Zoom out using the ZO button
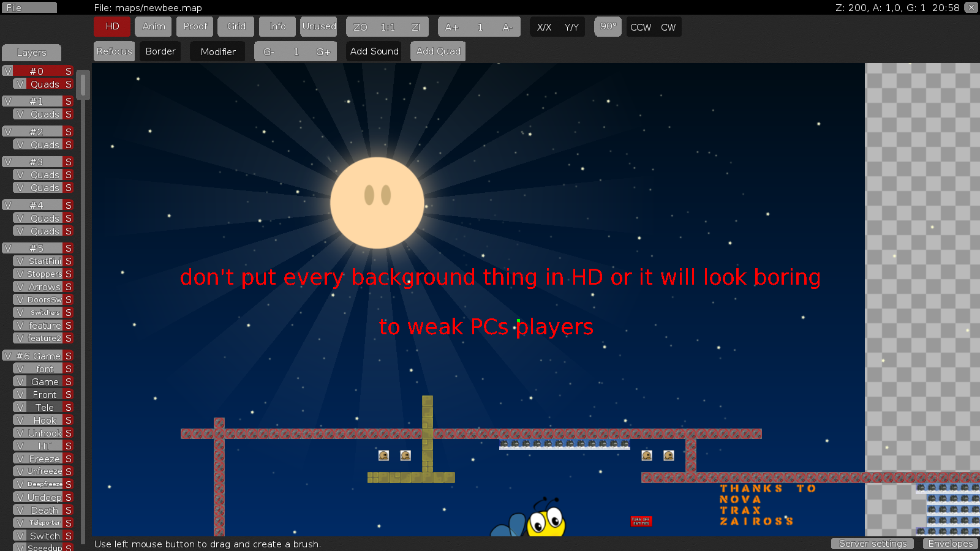The width and height of the screenshot is (980, 551). tap(361, 27)
